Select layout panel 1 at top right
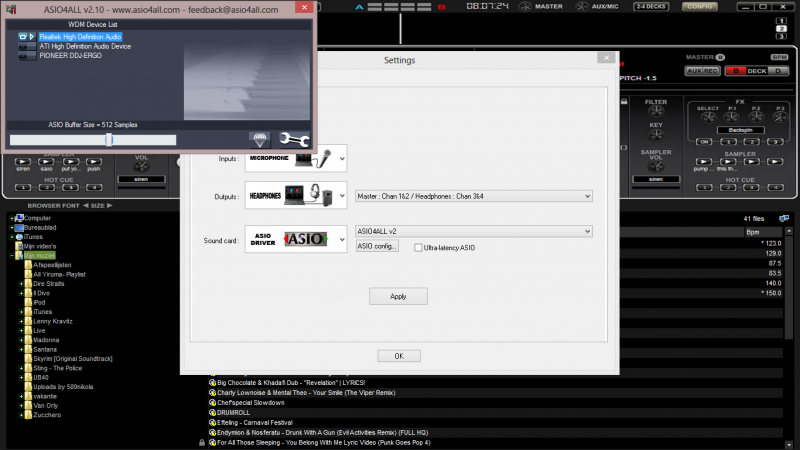The width and height of the screenshot is (800, 450). click(x=781, y=21)
